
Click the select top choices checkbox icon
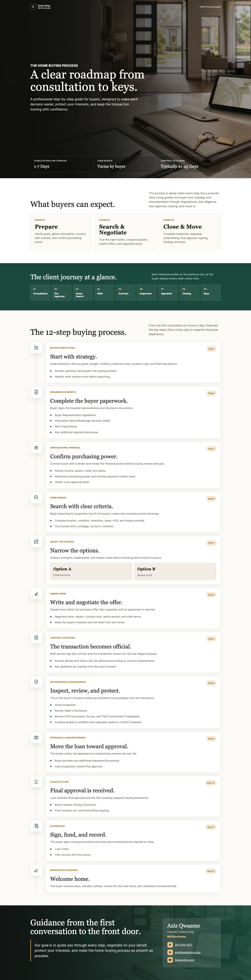(x=36, y=541)
